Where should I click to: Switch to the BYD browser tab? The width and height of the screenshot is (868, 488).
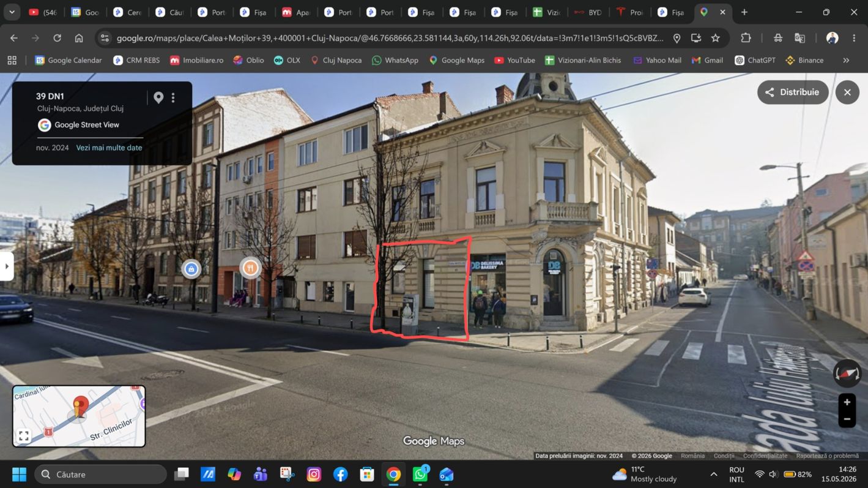coord(588,12)
